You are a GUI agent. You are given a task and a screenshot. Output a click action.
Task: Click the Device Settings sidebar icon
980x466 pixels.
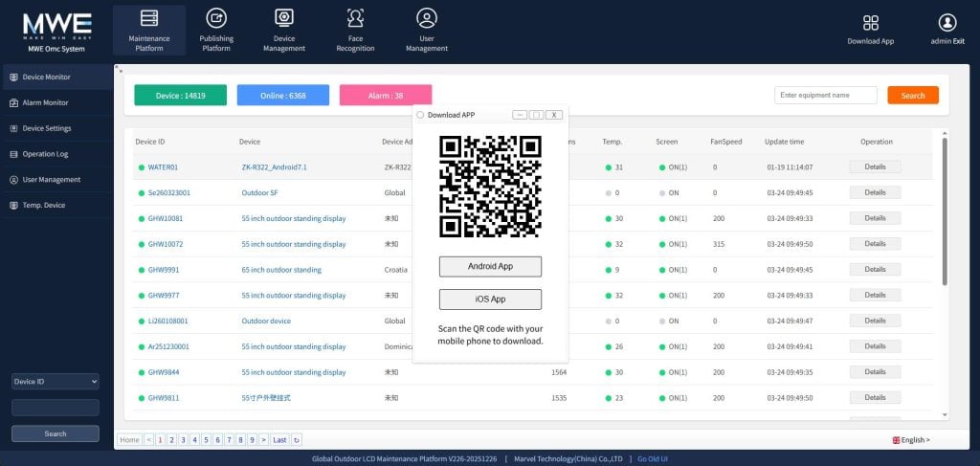click(x=13, y=128)
